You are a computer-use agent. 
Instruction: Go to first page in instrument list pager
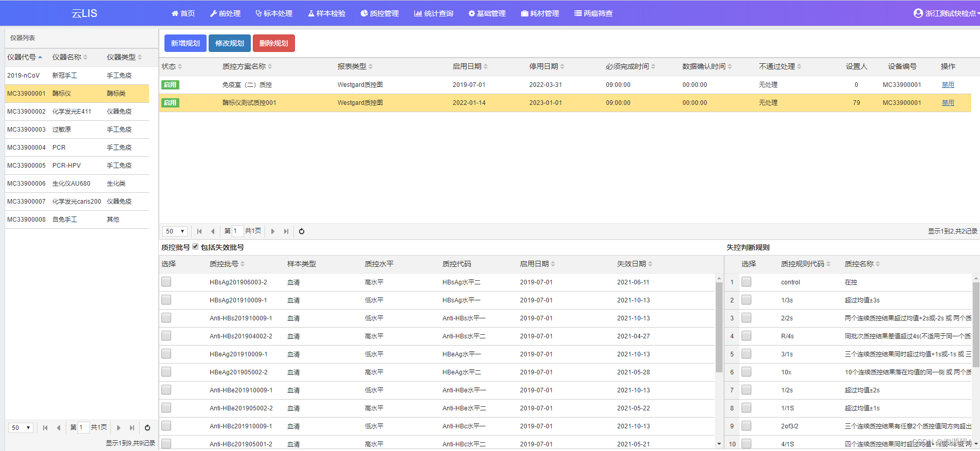tap(45, 428)
